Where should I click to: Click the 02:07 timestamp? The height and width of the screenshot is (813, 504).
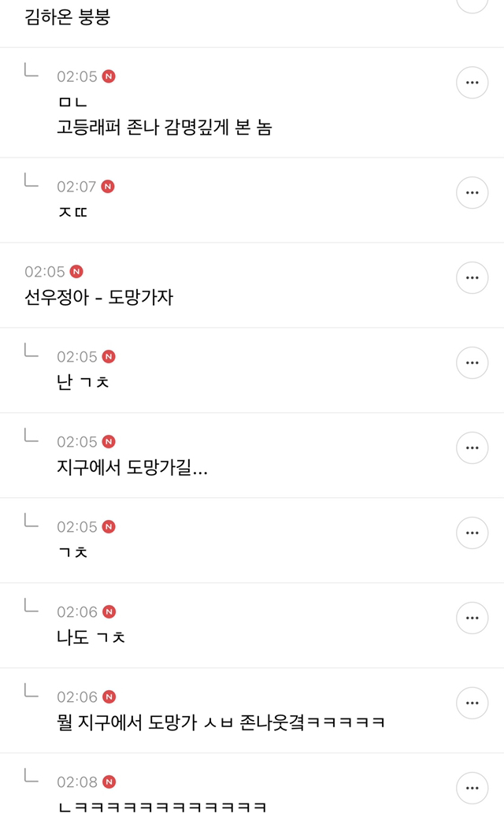76,187
